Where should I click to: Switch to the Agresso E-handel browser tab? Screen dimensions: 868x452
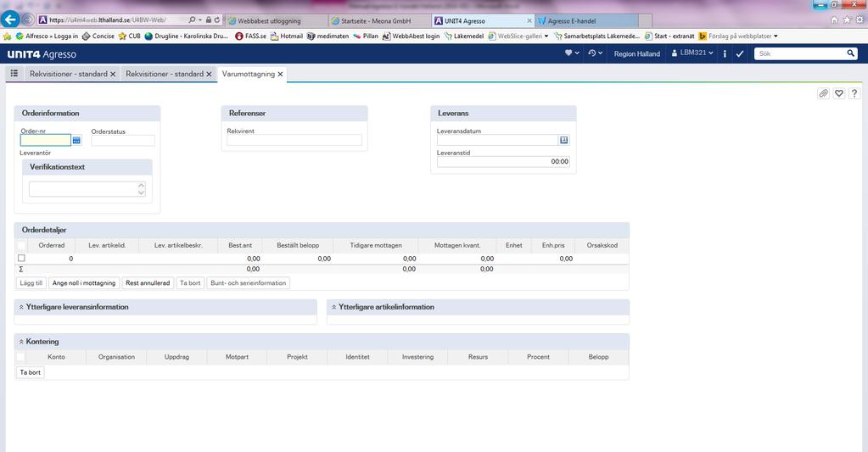pos(585,20)
